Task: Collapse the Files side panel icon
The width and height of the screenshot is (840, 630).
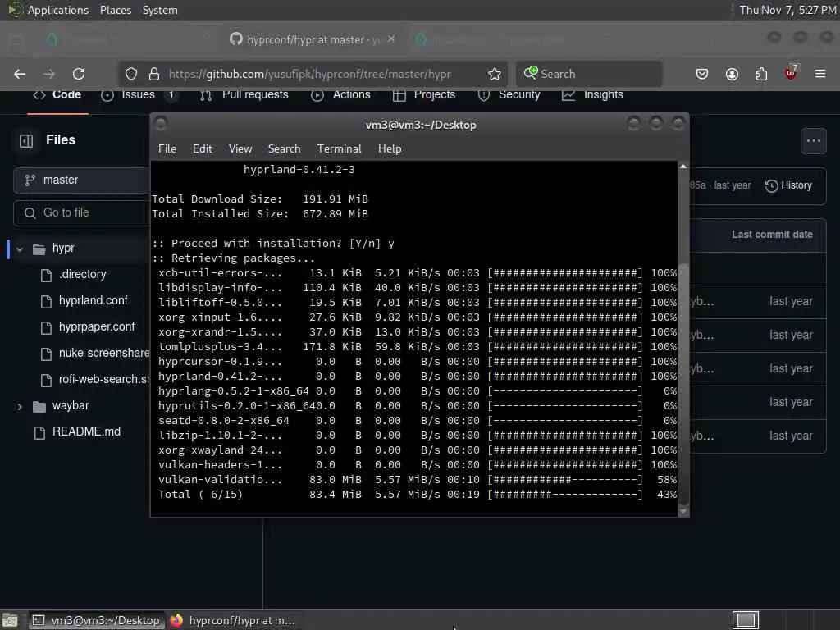Action: click(26, 140)
